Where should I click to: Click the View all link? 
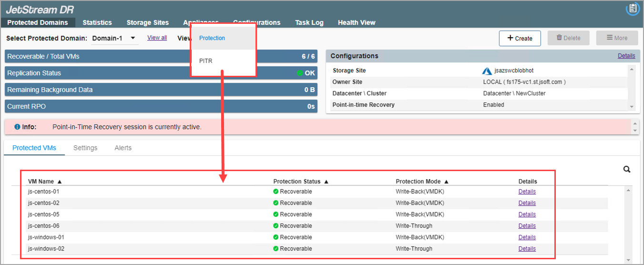coord(157,38)
